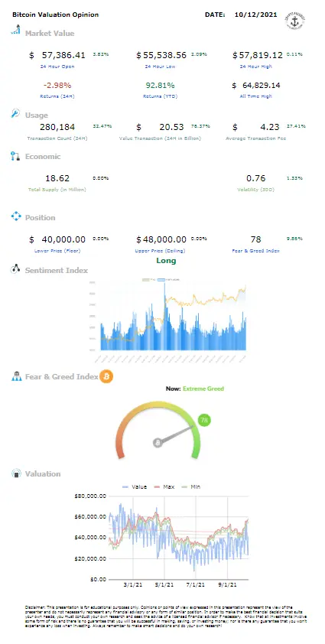Screen dimensions: 325x644
Task: Click the Transaction Count value 280,184
Action: pos(57,127)
